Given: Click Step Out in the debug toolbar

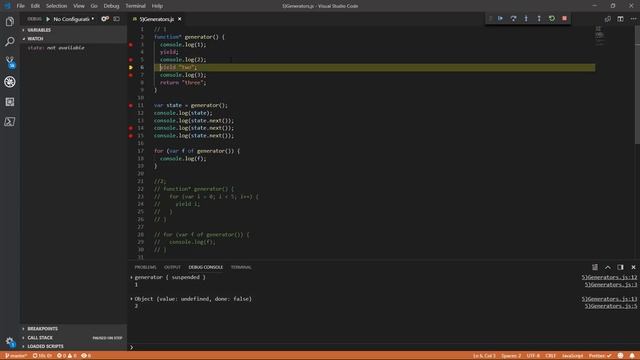Looking at the screenshot, I should pyautogui.click(x=539, y=19).
